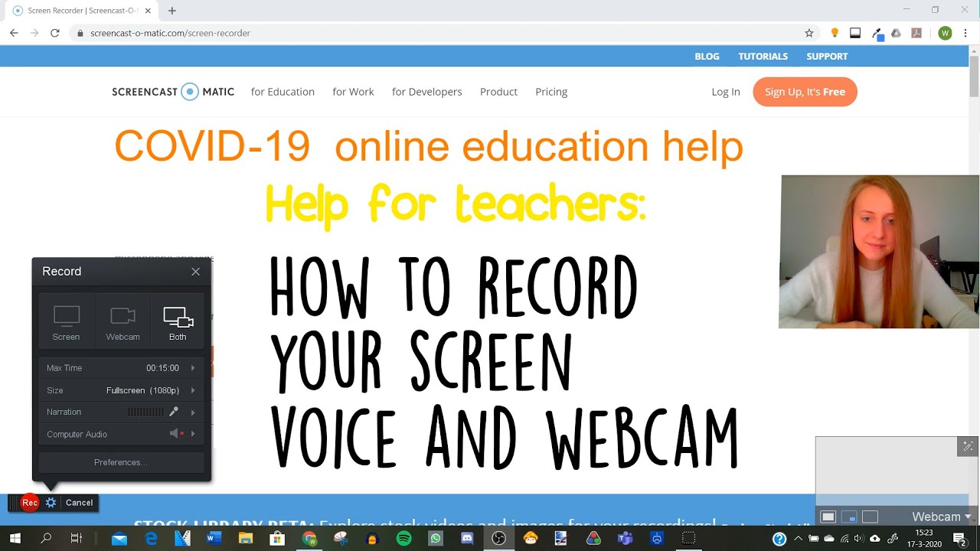
Task: Open the Google Drive extension icon
Action: pos(897,33)
